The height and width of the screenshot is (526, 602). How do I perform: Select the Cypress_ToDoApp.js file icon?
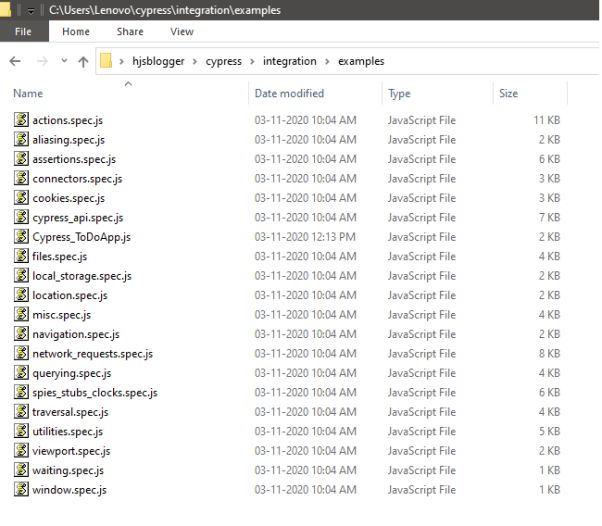click(21, 237)
